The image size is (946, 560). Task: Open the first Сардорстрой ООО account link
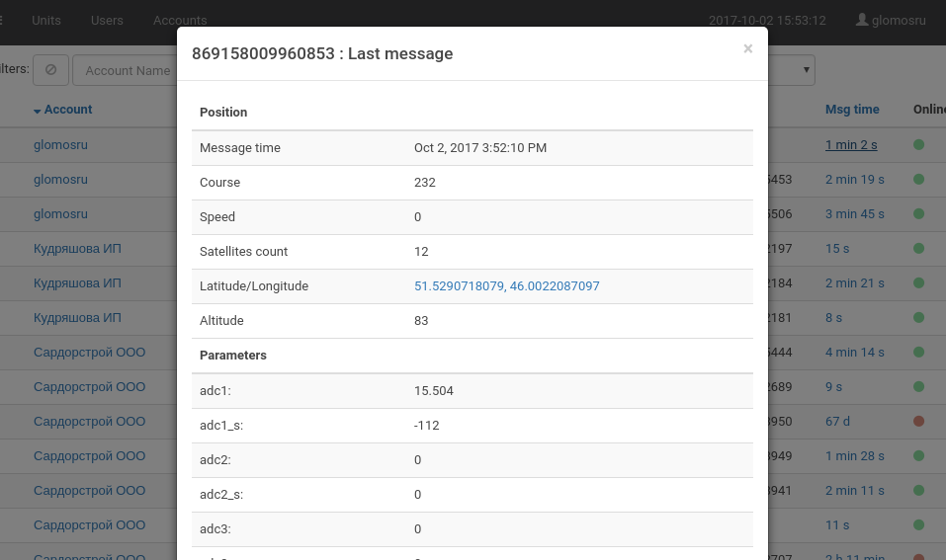tap(89, 353)
